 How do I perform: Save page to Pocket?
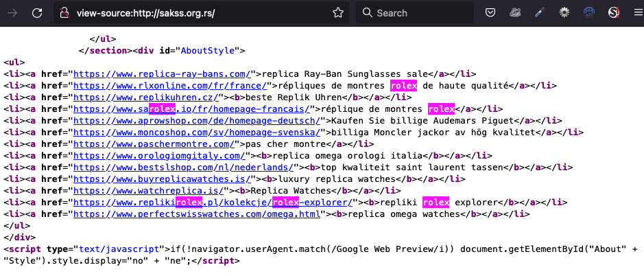pos(490,13)
